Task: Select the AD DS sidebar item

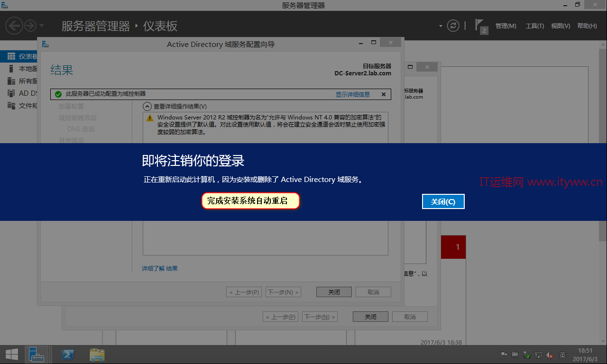Action: pos(19,93)
